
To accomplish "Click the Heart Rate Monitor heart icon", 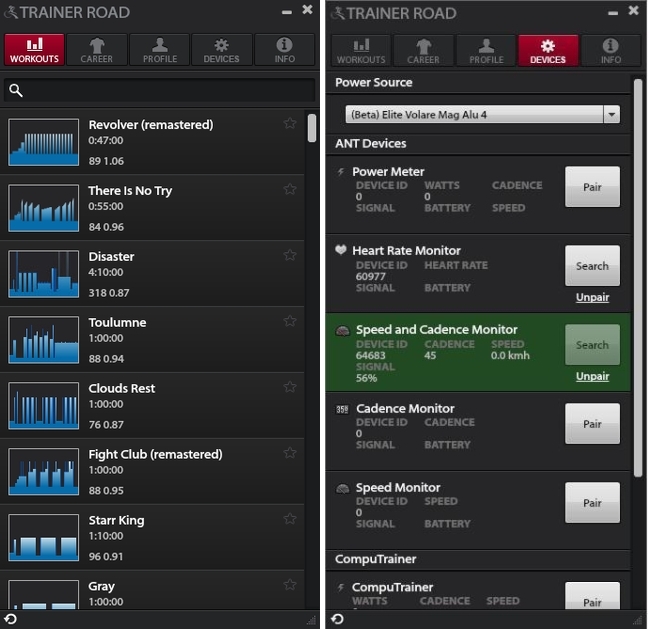I will click(341, 250).
